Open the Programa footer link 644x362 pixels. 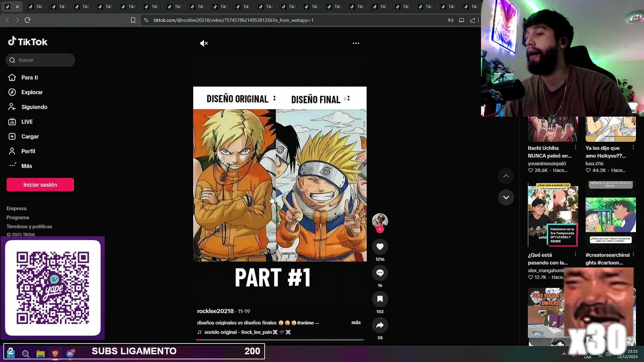coord(18,217)
